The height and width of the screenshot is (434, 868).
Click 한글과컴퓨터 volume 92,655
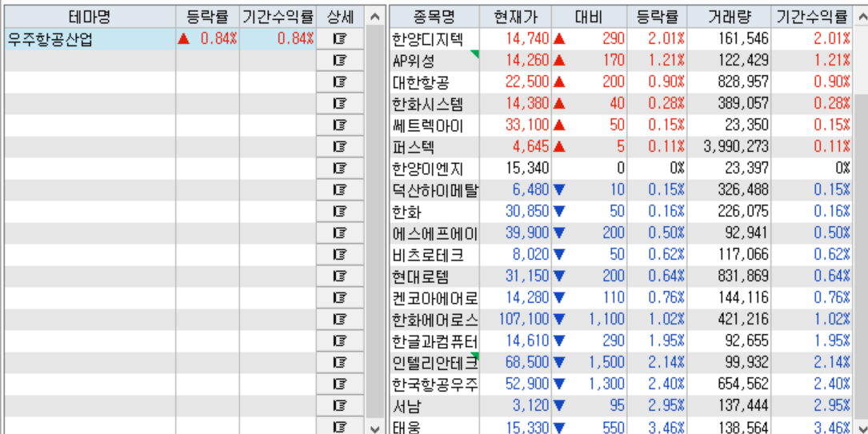point(746,340)
